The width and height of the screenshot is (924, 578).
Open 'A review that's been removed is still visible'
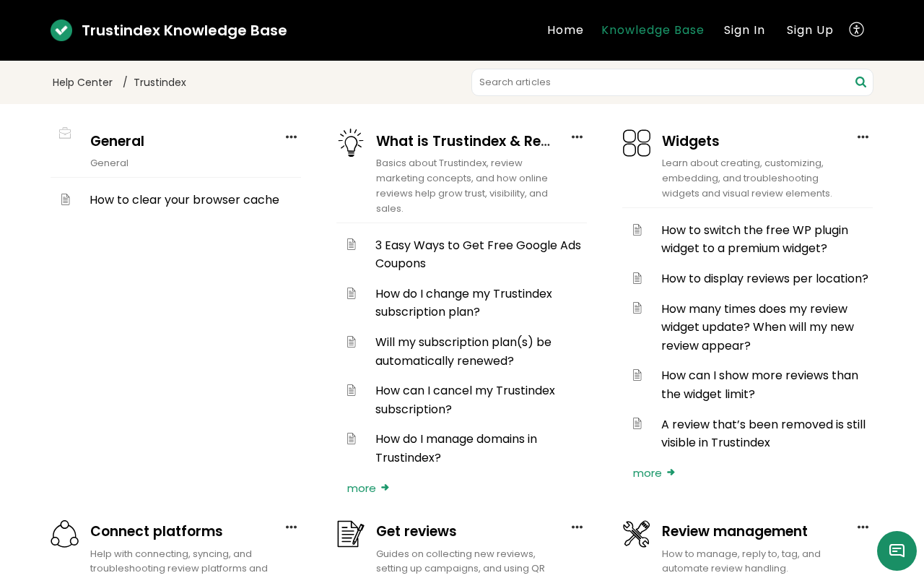tap(763, 433)
